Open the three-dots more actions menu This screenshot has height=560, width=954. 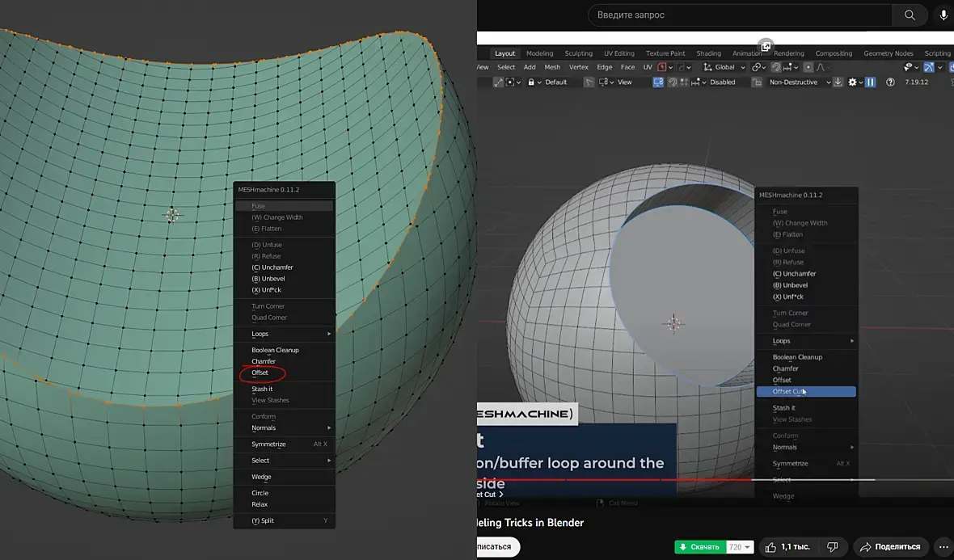coord(943,547)
